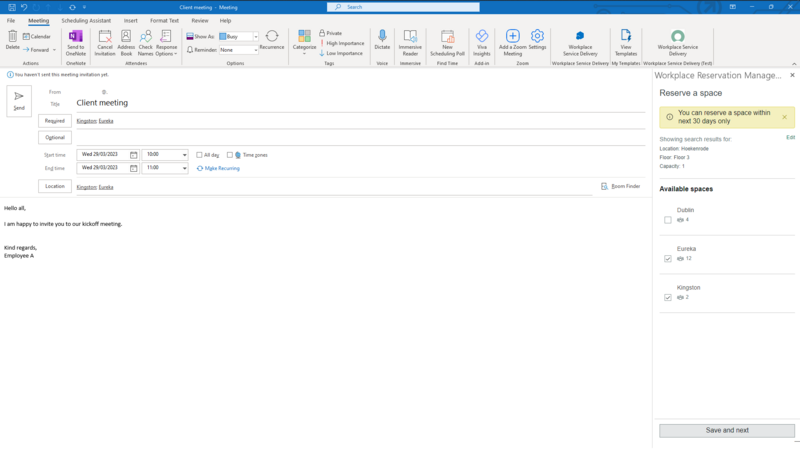Create a New Scheduling Poll
Viewport: 800px width, 450px height.
(x=447, y=43)
